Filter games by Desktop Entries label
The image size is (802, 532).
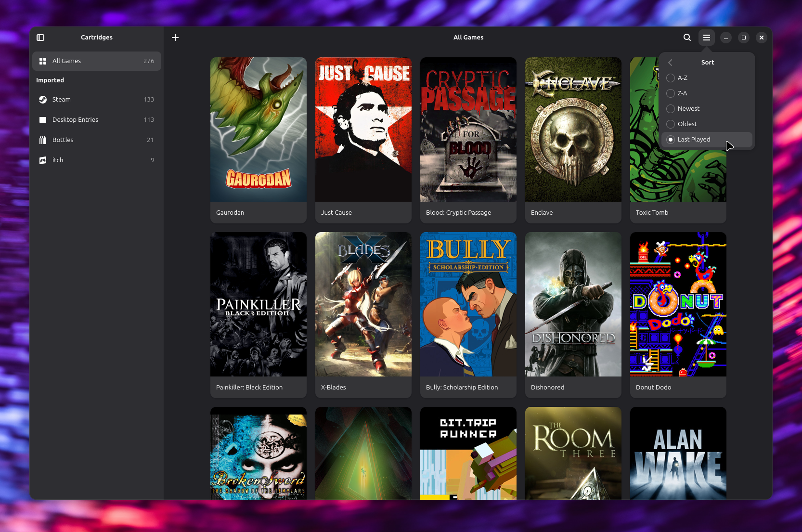point(75,120)
